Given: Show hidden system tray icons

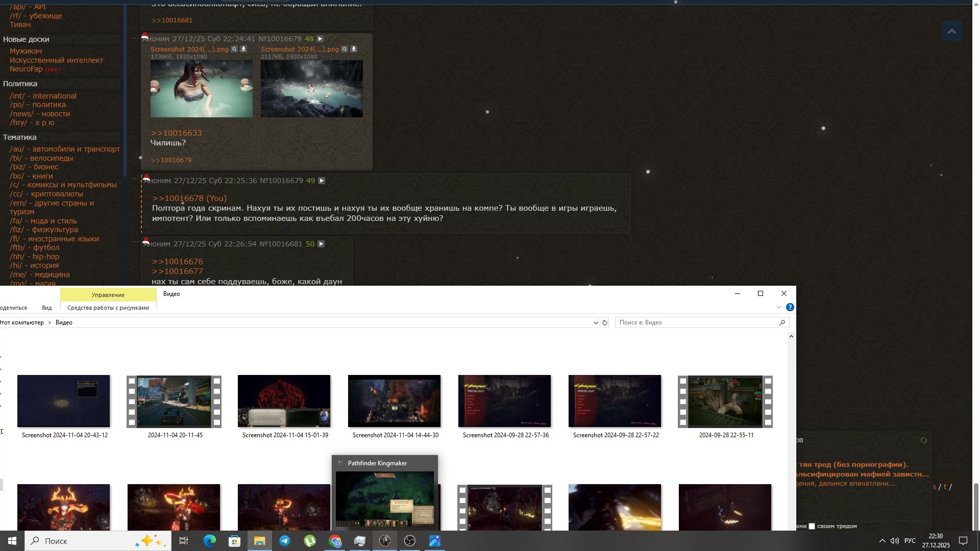Looking at the screenshot, I should [x=882, y=541].
